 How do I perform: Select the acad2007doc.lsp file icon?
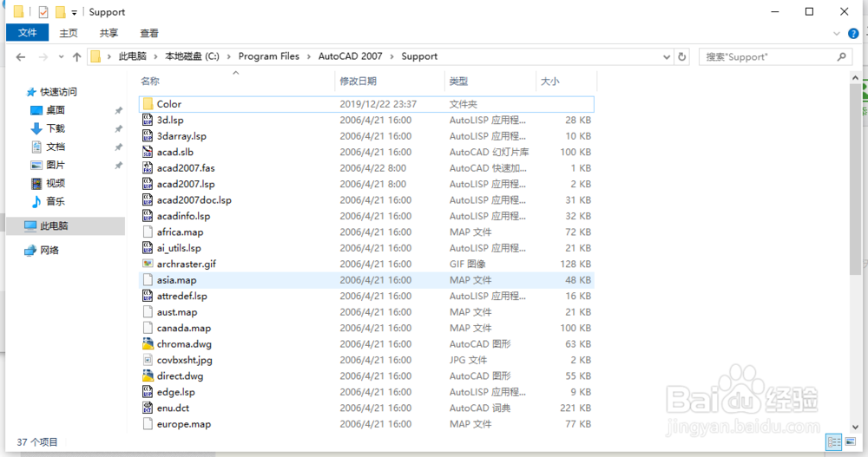(148, 200)
